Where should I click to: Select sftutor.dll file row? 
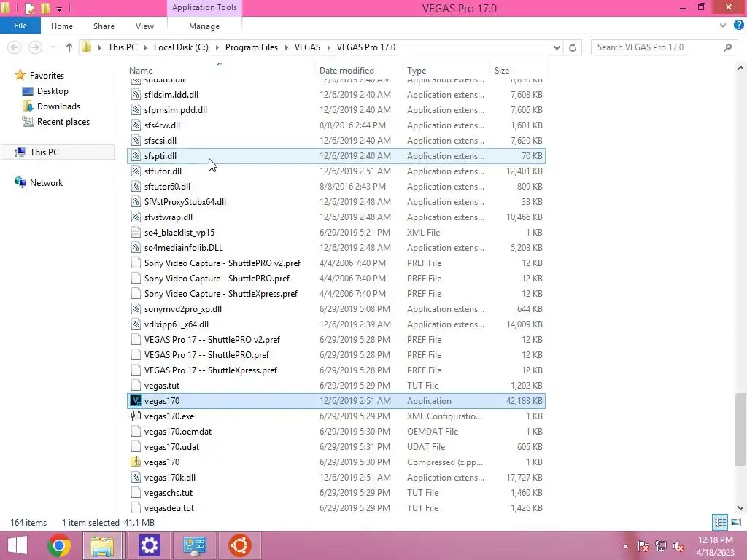[x=336, y=171]
